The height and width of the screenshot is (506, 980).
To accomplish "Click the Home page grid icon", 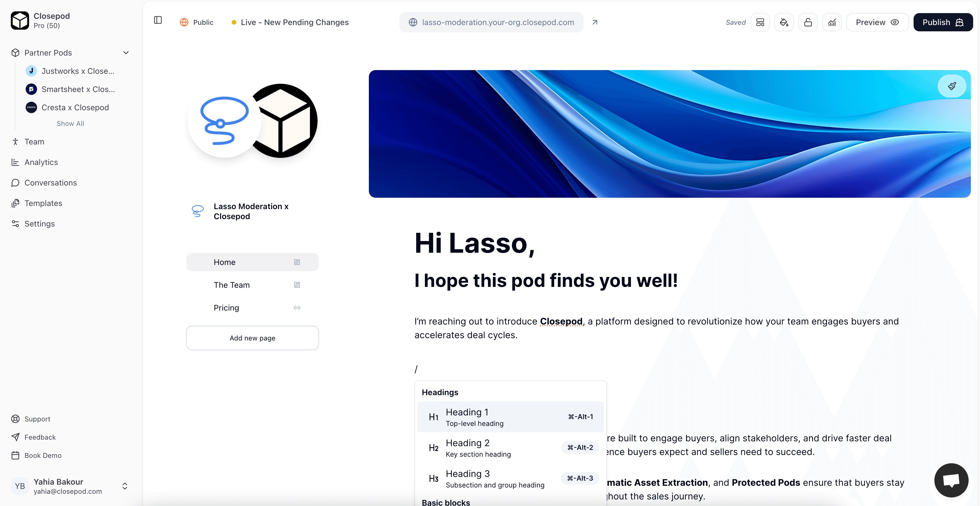I will coord(297,262).
